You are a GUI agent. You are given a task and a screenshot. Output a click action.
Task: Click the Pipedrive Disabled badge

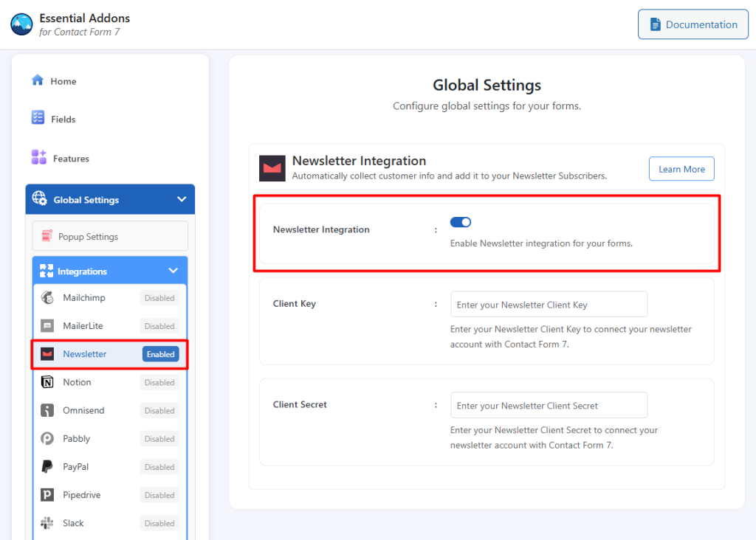tap(159, 495)
